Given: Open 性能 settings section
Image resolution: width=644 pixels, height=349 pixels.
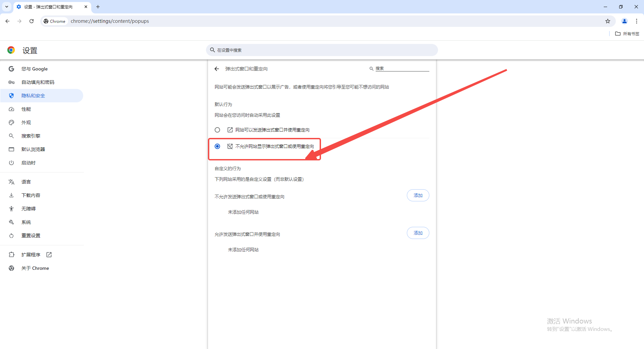Looking at the screenshot, I should click(42, 109).
